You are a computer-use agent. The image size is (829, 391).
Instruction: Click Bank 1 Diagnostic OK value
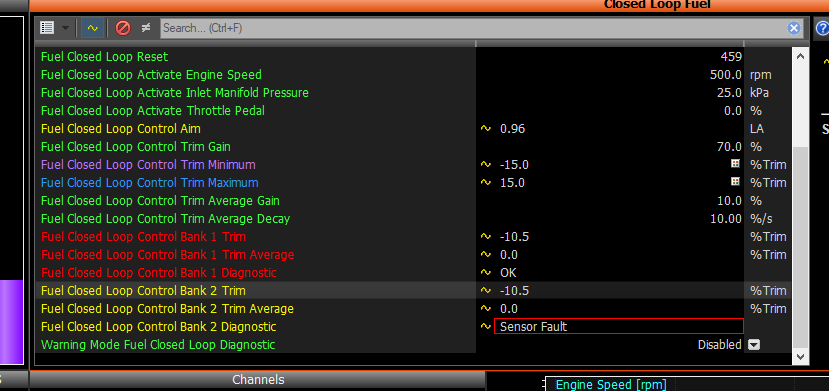pos(508,273)
